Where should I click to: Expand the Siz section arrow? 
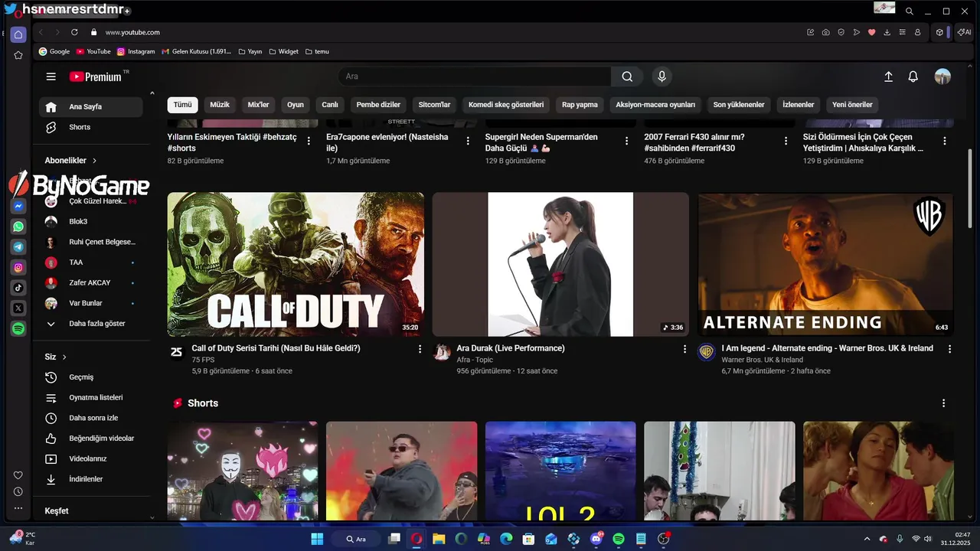[64, 357]
